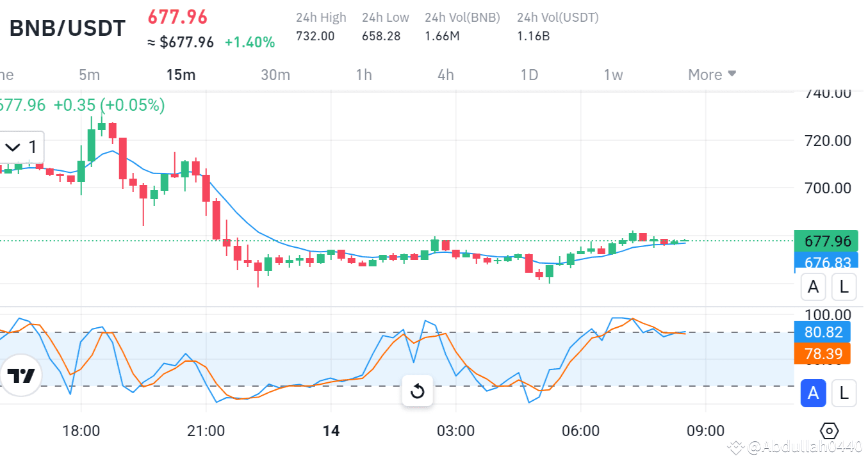Click the TradingView logo icon

pos(22,376)
